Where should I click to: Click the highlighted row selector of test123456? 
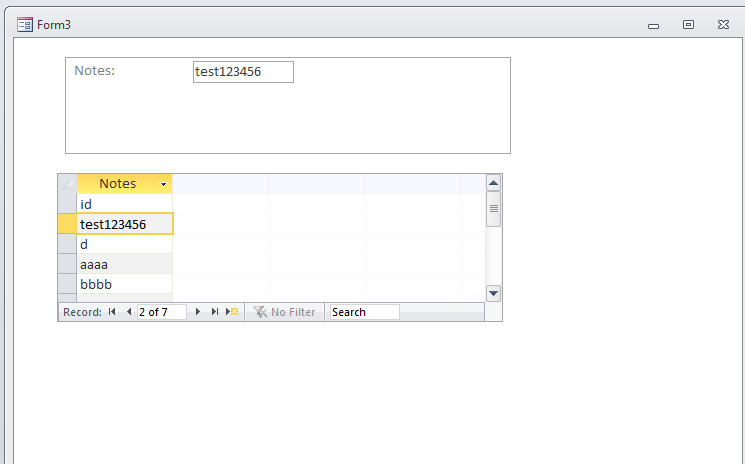coord(67,224)
